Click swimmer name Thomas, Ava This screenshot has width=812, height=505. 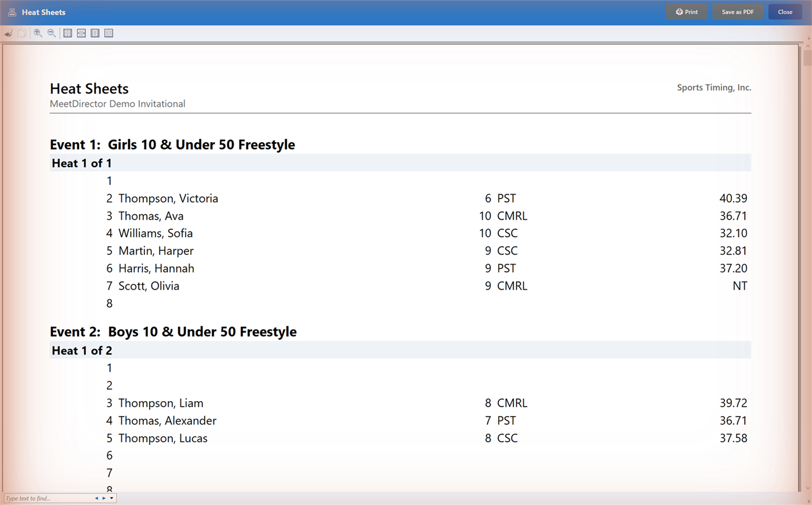click(151, 216)
